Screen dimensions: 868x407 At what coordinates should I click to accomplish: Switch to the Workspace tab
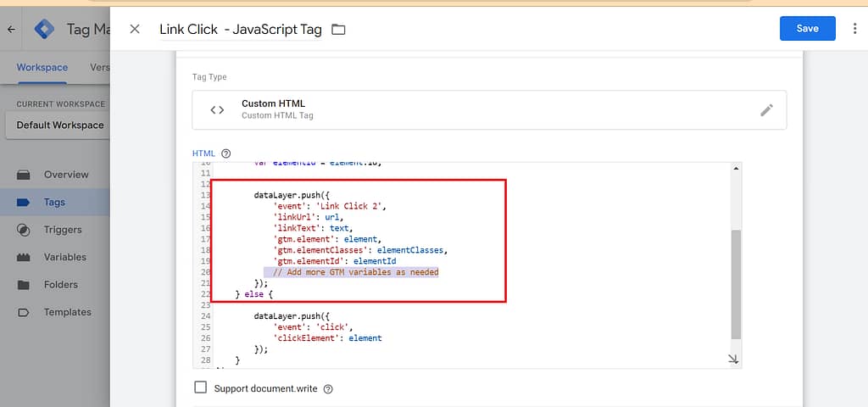click(x=42, y=68)
